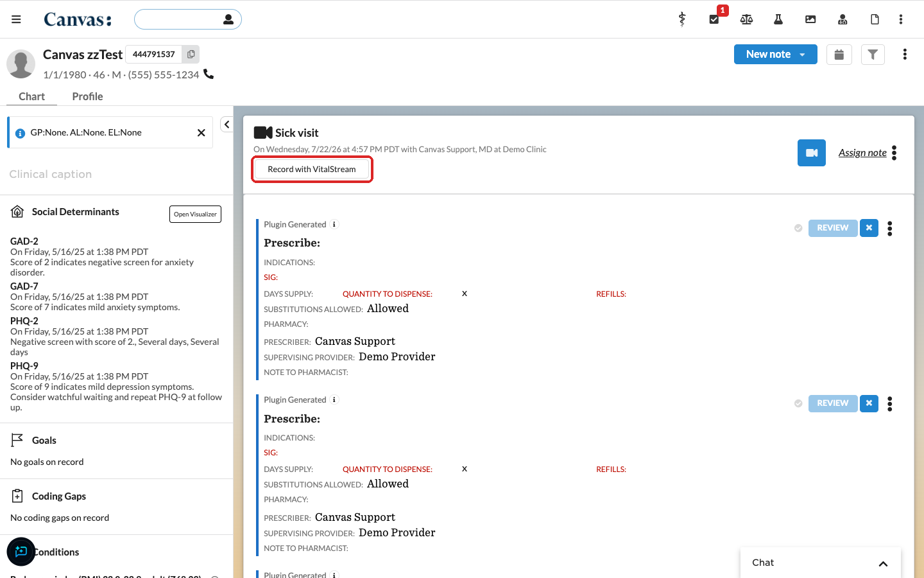Open the provider user icon in header

(x=843, y=19)
